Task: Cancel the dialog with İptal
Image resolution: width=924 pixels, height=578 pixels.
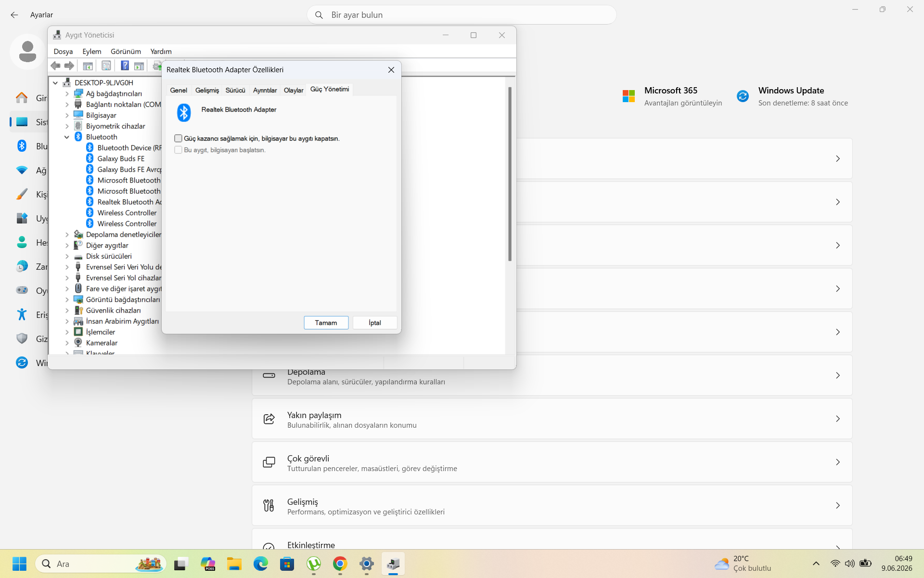Action: 375,323
